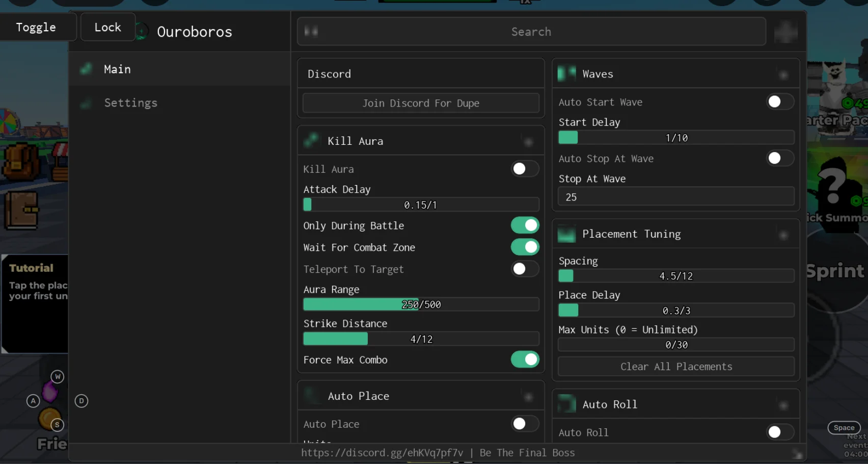Click the Auto Roll section icon
868x464 pixels.
566,404
